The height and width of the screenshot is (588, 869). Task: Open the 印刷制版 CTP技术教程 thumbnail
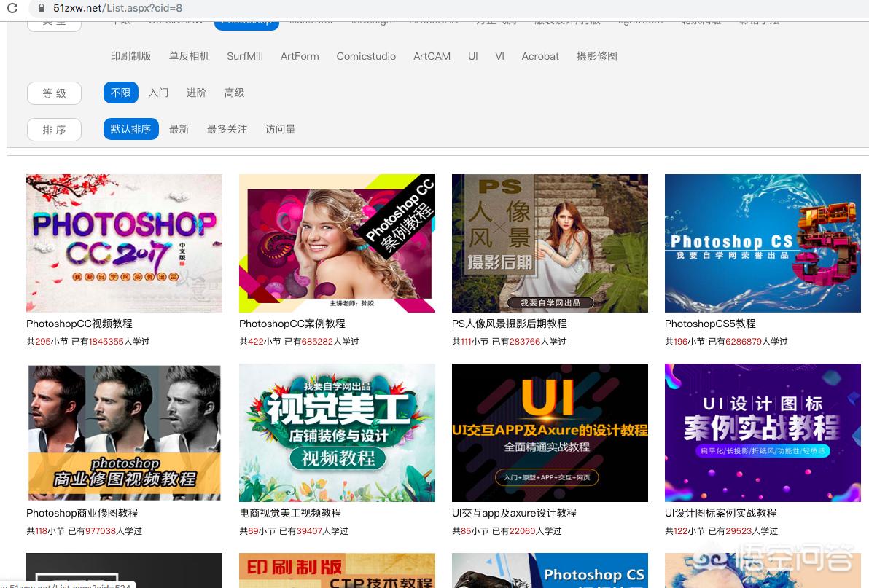pos(337,571)
